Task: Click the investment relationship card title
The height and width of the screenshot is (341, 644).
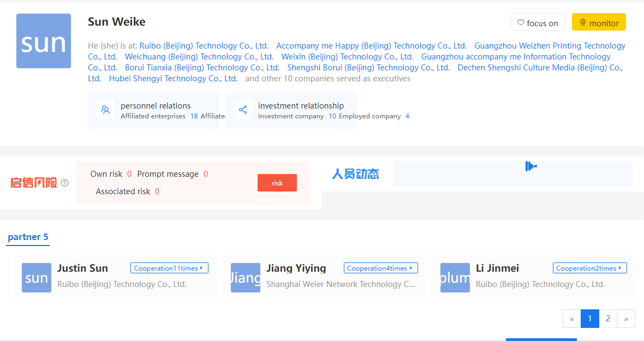Action: tap(301, 106)
